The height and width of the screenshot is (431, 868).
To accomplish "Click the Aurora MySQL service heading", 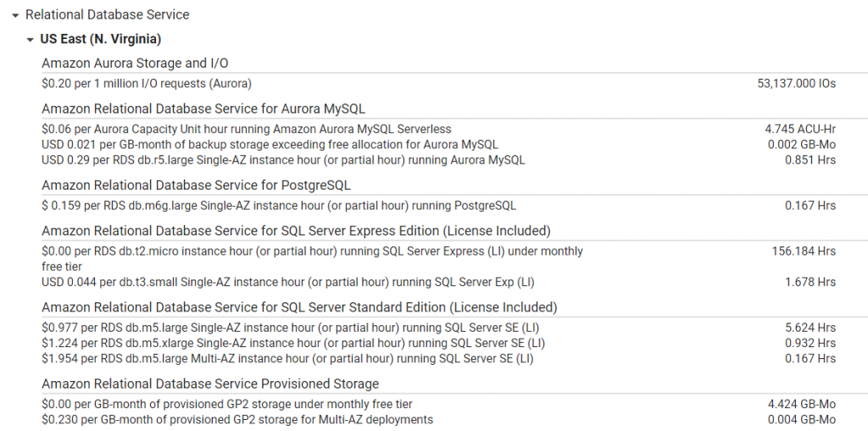I will coord(203,108).
